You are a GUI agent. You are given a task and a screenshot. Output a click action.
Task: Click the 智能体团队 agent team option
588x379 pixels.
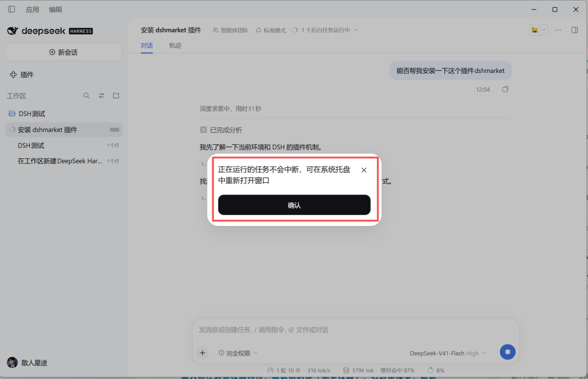[x=231, y=30]
